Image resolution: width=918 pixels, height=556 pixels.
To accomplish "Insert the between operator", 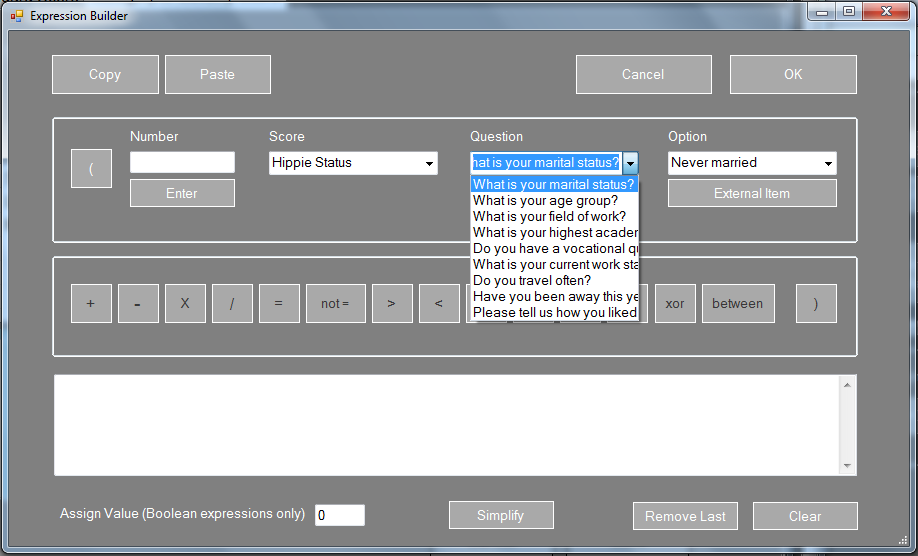I will tap(738, 304).
